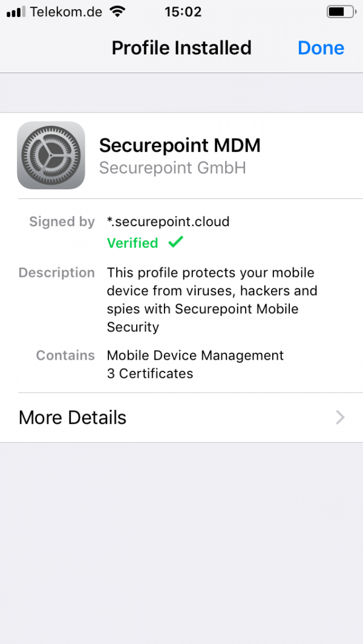The height and width of the screenshot is (644, 363).
Task: Open the More Details row
Action: (x=181, y=417)
